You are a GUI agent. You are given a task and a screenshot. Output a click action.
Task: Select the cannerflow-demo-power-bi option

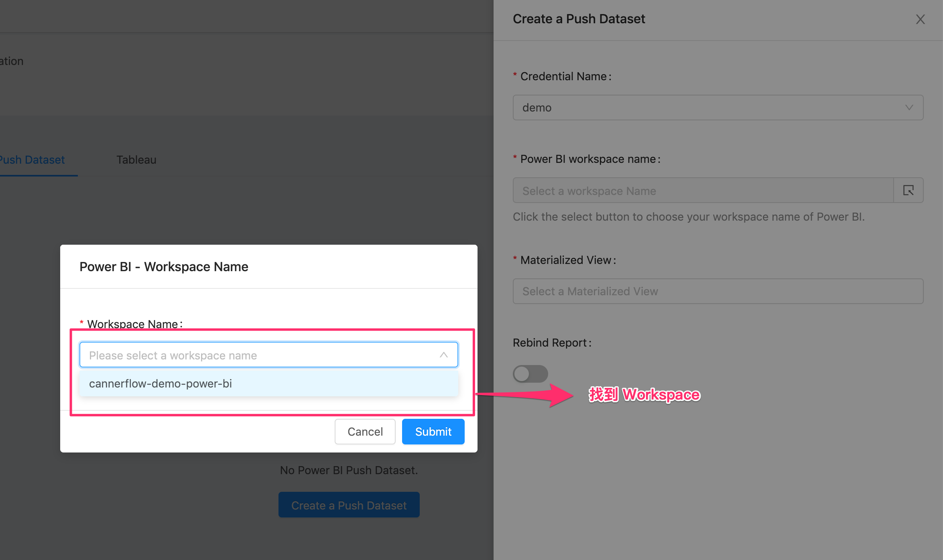click(268, 383)
